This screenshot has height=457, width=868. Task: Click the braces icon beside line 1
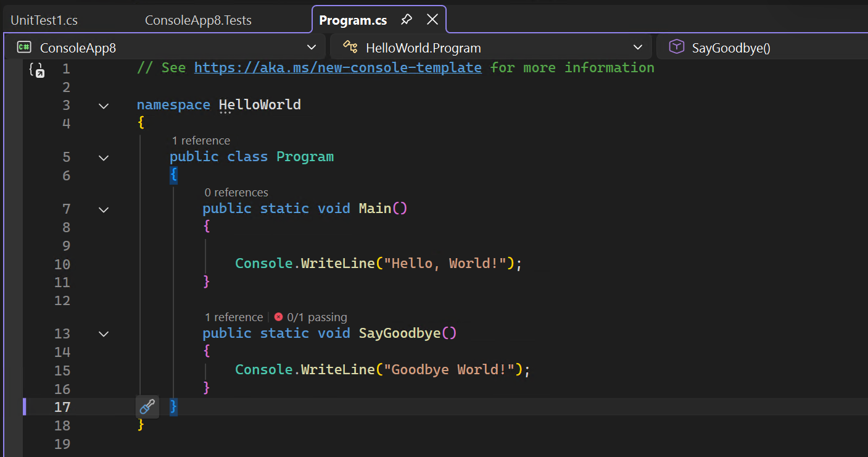pos(36,69)
